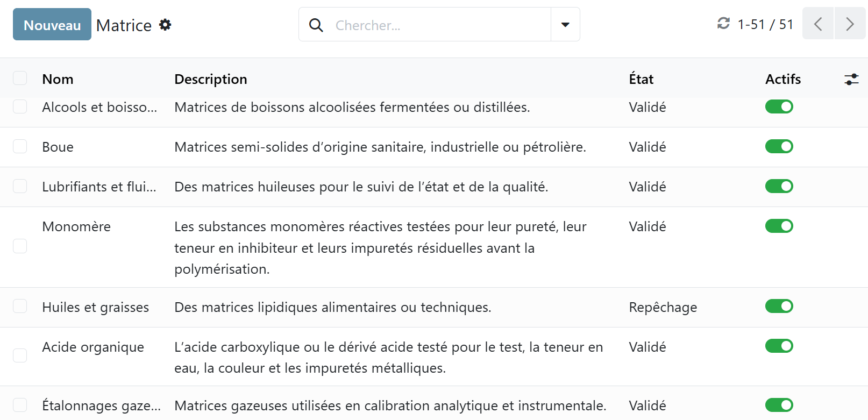
Task: Go to previous page with left arrow
Action: (818, 24)
